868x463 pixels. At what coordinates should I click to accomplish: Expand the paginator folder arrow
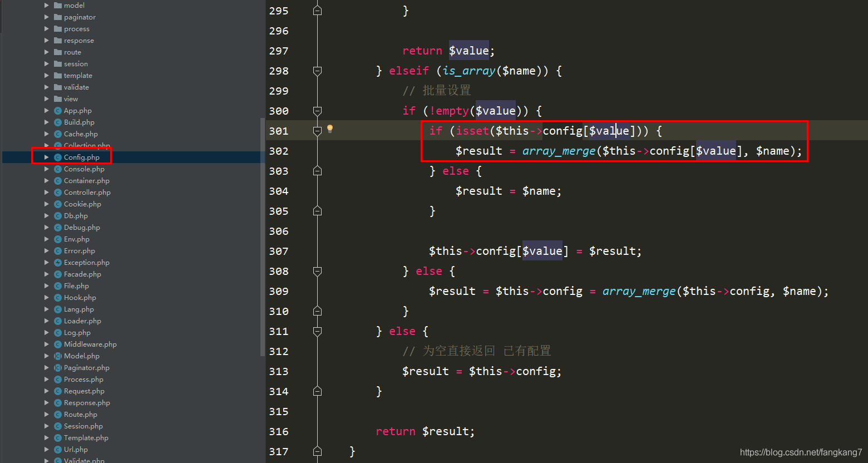47,17
